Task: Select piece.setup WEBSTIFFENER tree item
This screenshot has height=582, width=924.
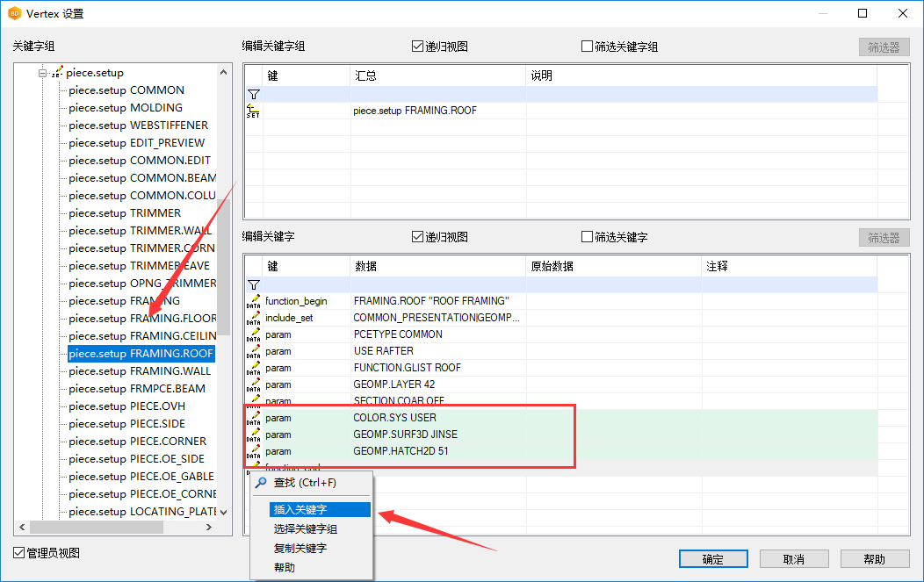Action: (139, 126)
